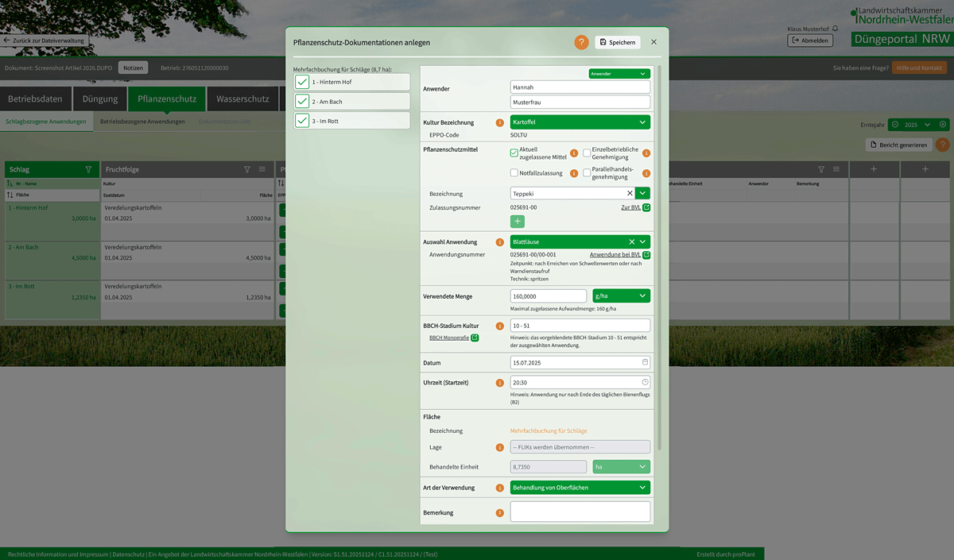Viewport: 954px width, 560px height.
Task: Uncheck field 2 - Am Bach
Action: 302,102
